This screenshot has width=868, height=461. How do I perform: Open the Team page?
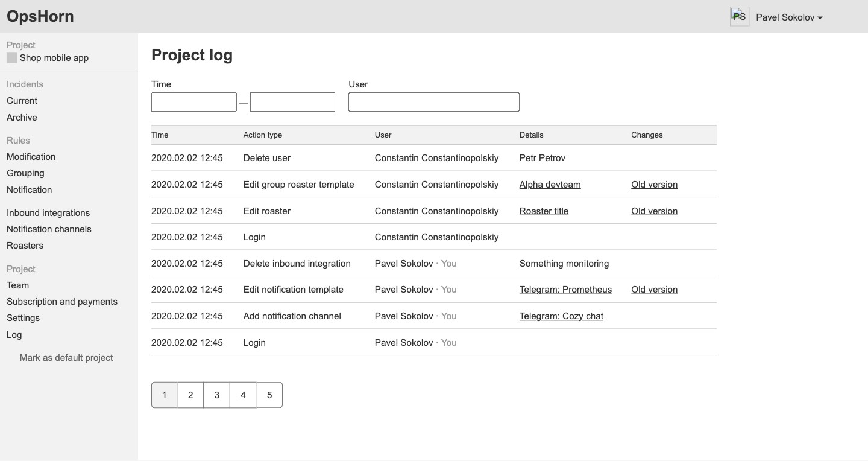click(17, 285)
